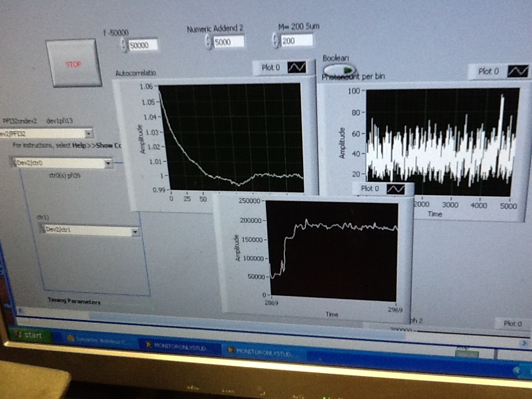Open the first MONITORONLYSTUD taskbar item
Screen dimensions: 532x399
pos(180,346)
